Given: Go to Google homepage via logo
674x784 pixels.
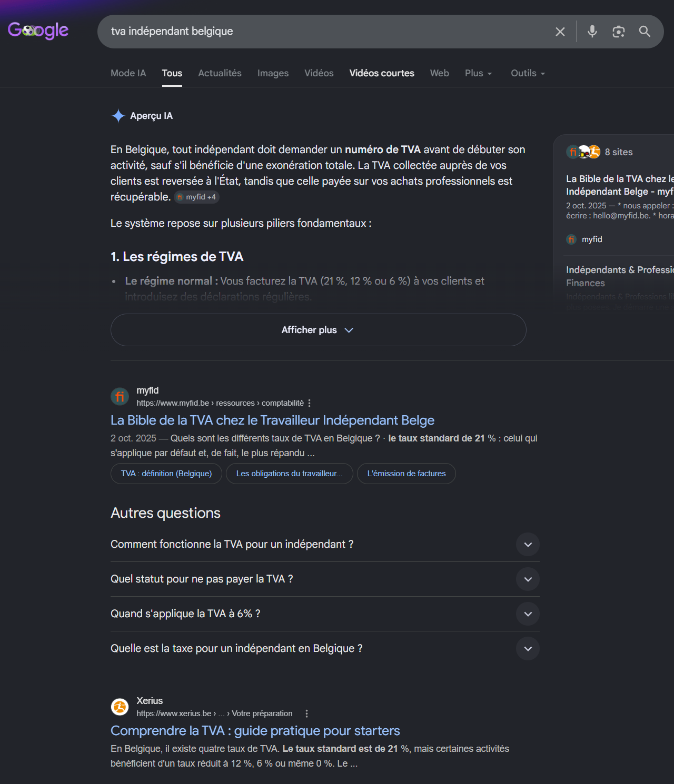Looking at the screenshot, I should 38,31.
